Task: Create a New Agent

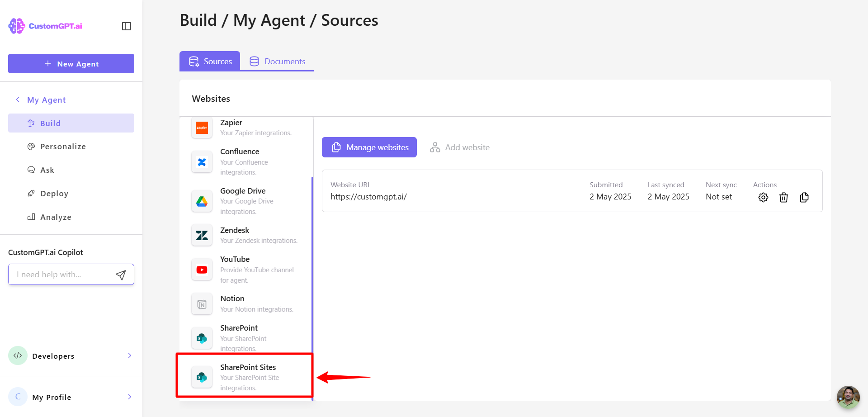Action: coord(71,64)
